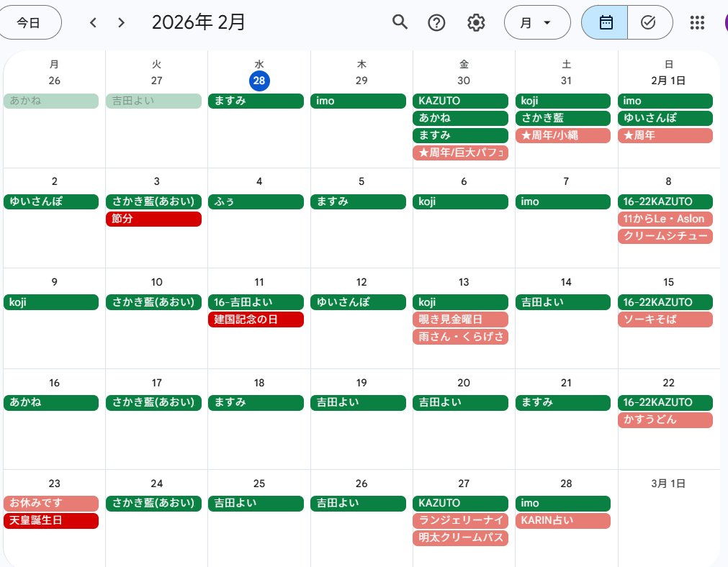Open ますみ event on the 21st
The image size is (728, 567).
pos(562,402)
